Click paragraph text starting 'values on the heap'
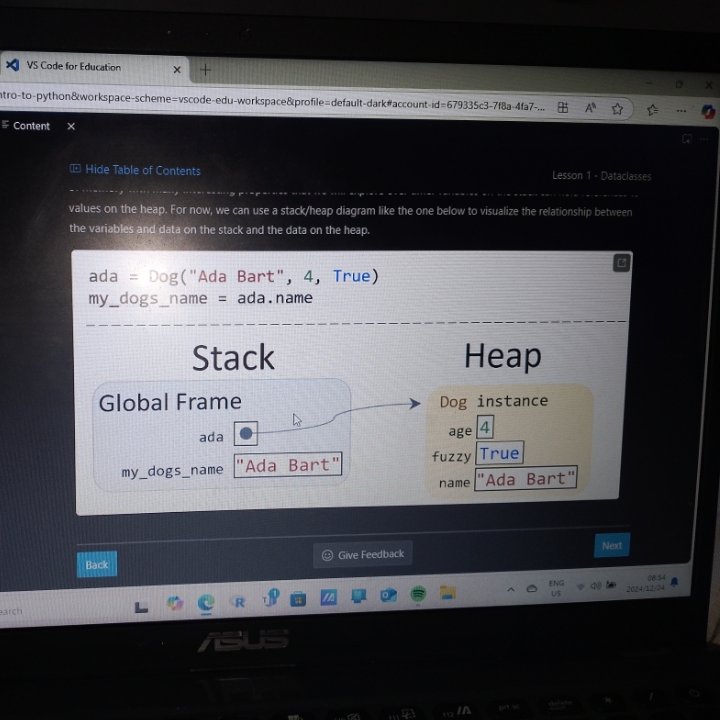The height and width of the screenshot is (720, 720). pyautogui.click(x=351, y=219)
